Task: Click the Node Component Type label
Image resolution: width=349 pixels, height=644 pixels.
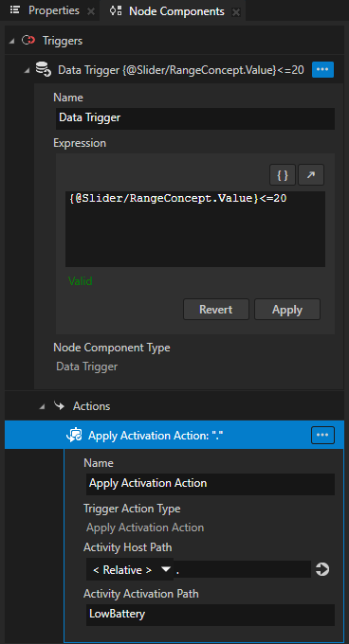Action: click(x=112, y=348)
